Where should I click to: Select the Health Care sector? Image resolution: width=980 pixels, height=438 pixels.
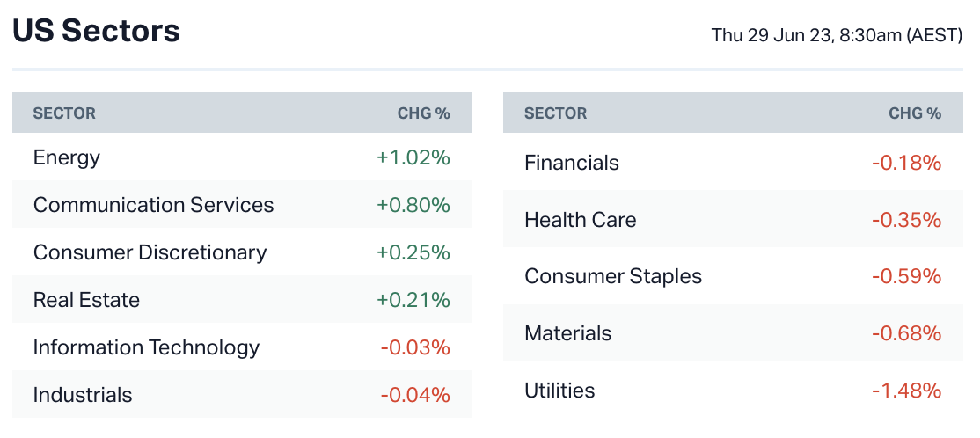pyautogui.click(x=580, y=220)
